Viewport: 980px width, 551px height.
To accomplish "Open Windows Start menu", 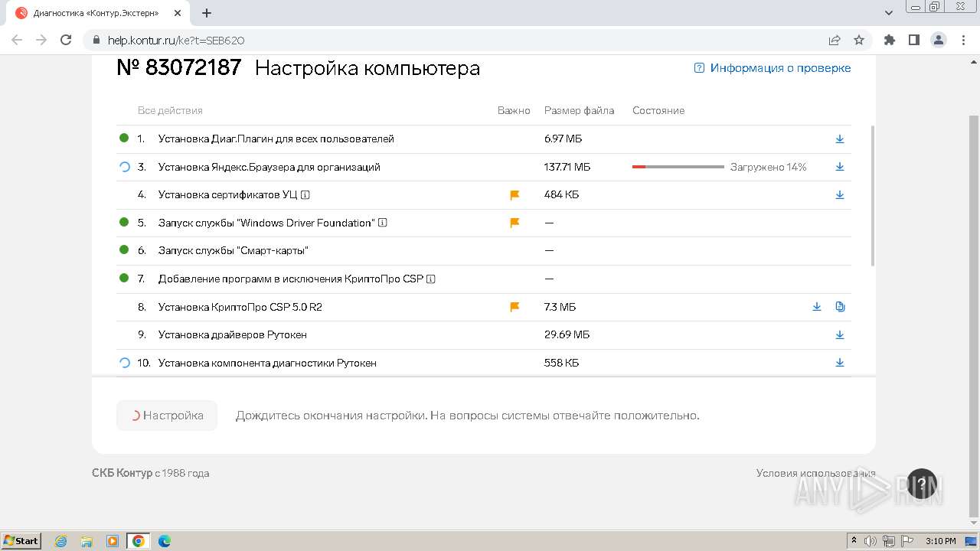I will click(21, 541).
